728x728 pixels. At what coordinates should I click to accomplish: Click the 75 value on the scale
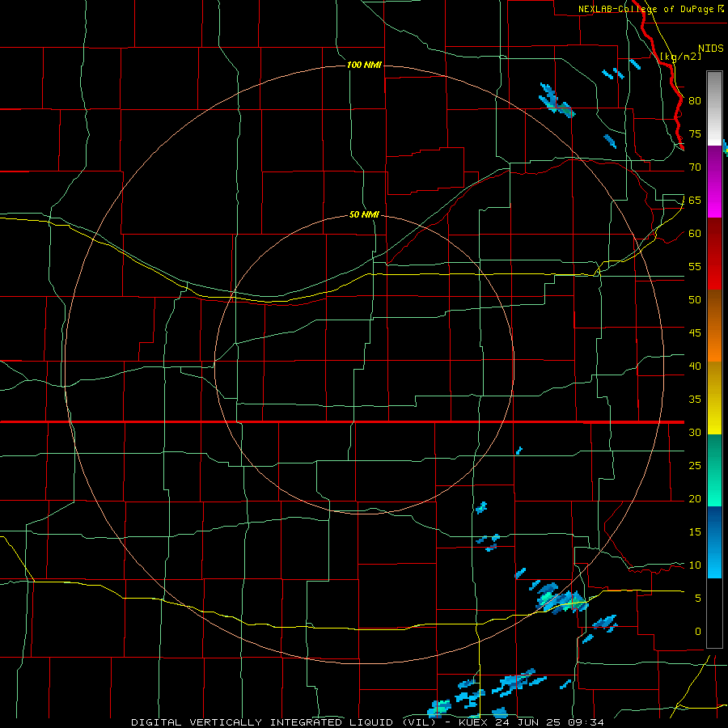[695, 133]
